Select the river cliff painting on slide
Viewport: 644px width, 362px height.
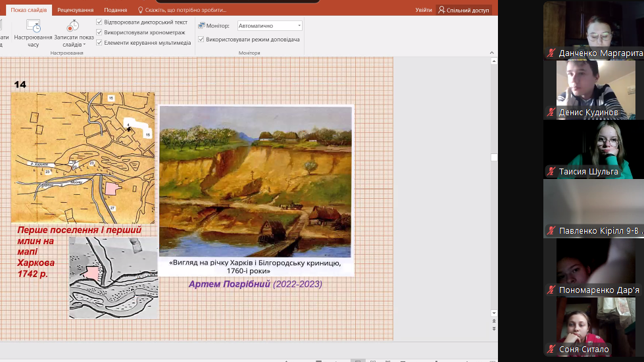255,182
